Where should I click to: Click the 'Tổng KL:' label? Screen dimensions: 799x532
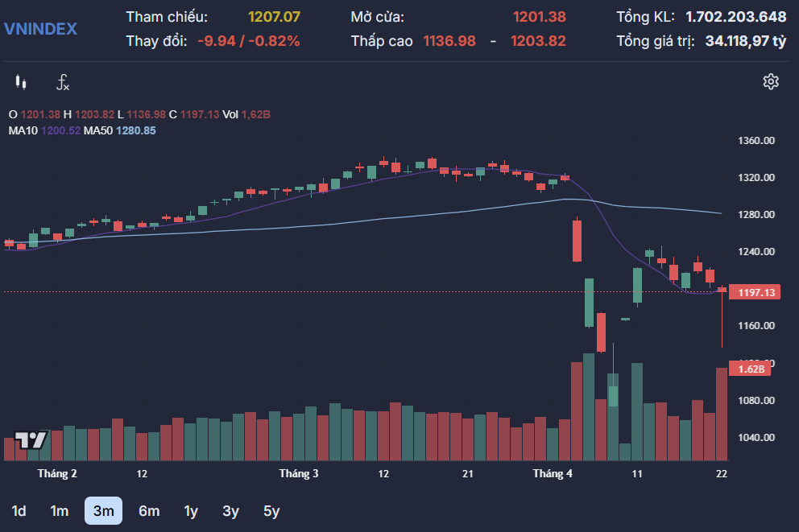[x=646, y=17]
